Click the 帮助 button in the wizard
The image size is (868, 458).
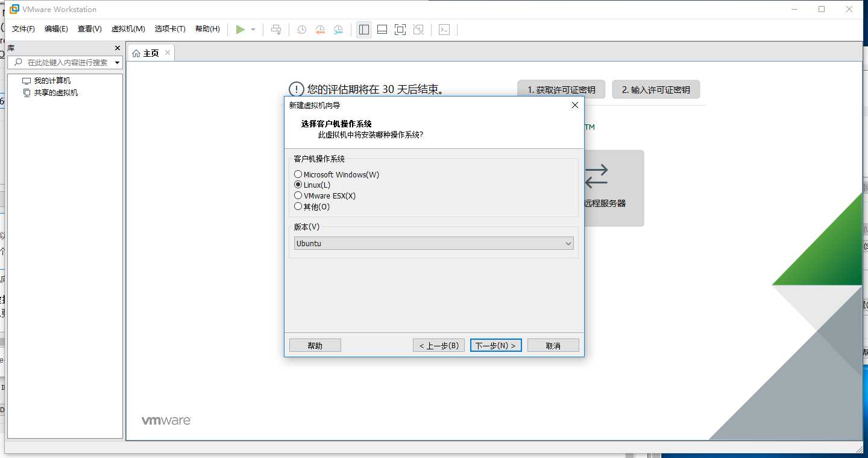(315, 345)
